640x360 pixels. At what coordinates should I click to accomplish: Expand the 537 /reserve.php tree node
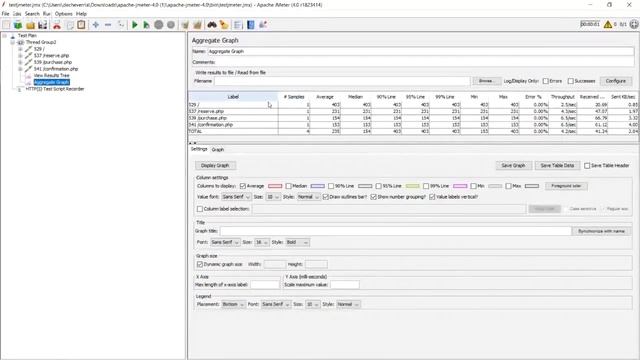[x=20, y=56]
